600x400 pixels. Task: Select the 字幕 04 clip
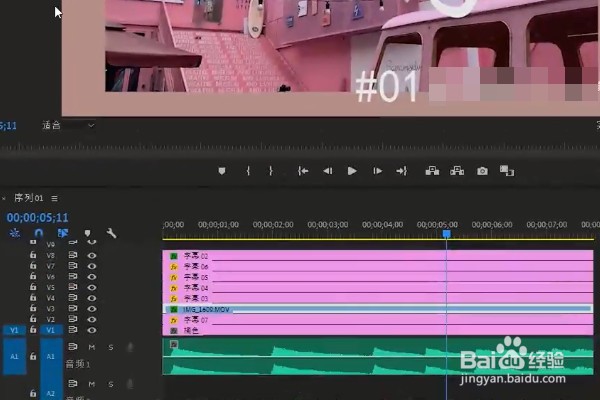378,288
